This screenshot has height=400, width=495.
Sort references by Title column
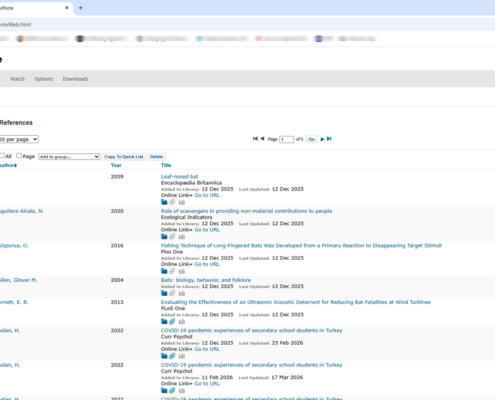click(166, 165)
